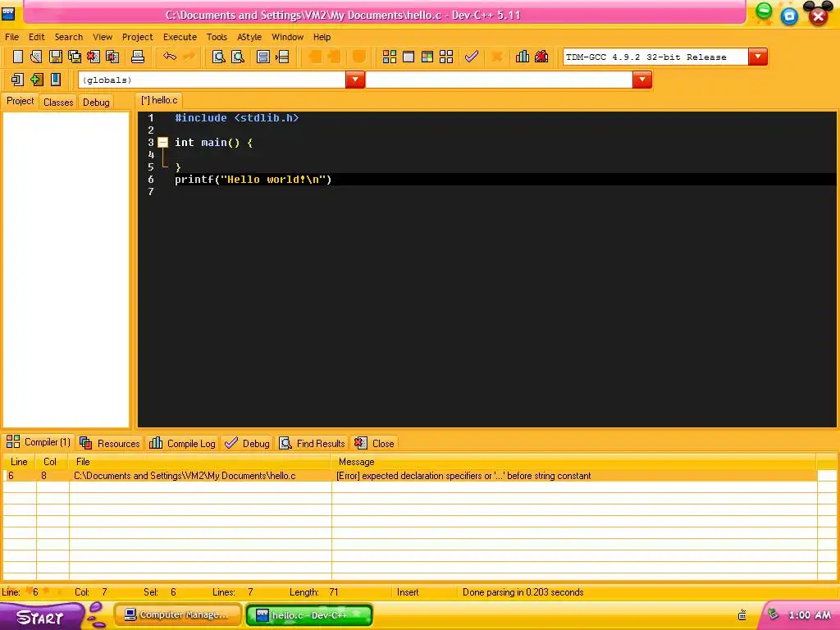840x630 pixels.
Task: Open the Project menu
Action: (137, 37)
